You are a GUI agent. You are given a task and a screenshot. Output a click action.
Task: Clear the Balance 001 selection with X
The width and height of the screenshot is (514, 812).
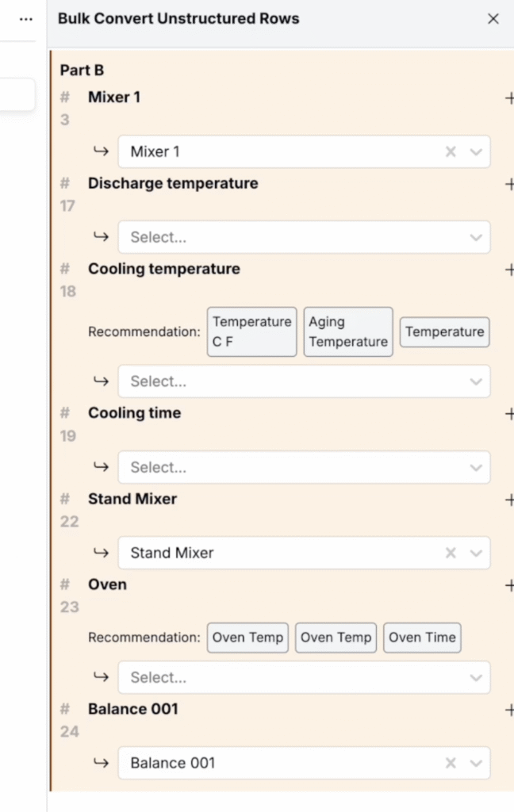click(451, 763)
